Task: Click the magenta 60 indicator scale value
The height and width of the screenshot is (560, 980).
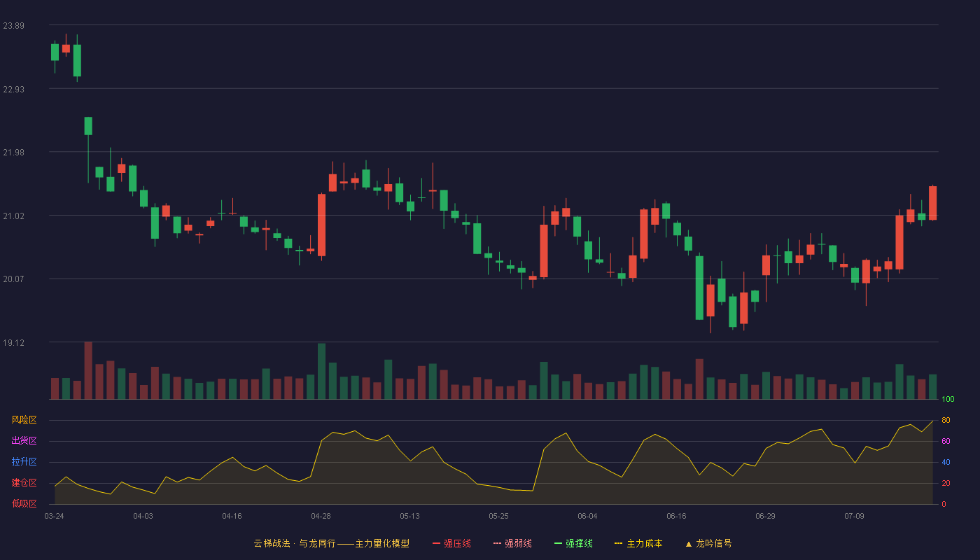Action: point(946,441)
